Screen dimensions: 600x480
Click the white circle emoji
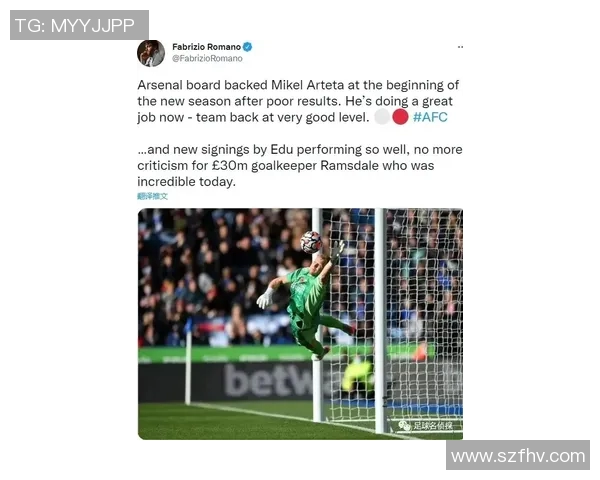[x=382, y=117]
